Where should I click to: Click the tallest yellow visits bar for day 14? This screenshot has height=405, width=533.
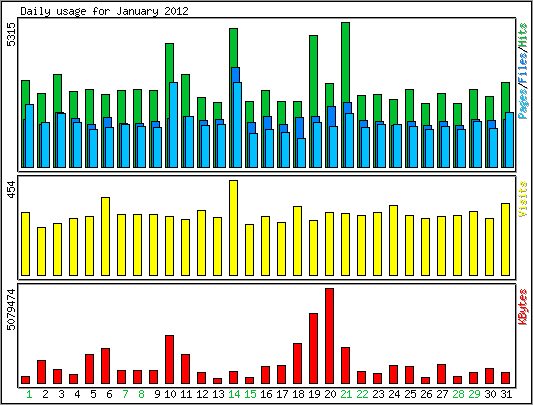(x=234, y=228)
